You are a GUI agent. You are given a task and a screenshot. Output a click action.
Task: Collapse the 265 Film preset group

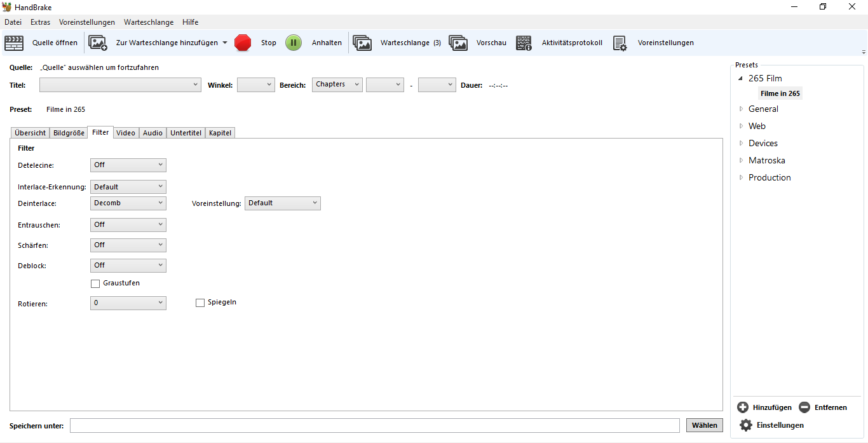740,79
